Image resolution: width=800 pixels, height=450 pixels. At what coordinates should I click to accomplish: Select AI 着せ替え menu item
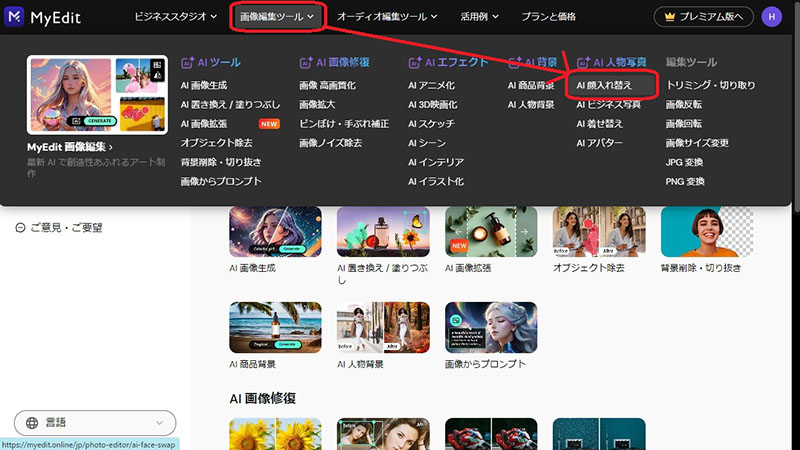click(x=599, y=124)
